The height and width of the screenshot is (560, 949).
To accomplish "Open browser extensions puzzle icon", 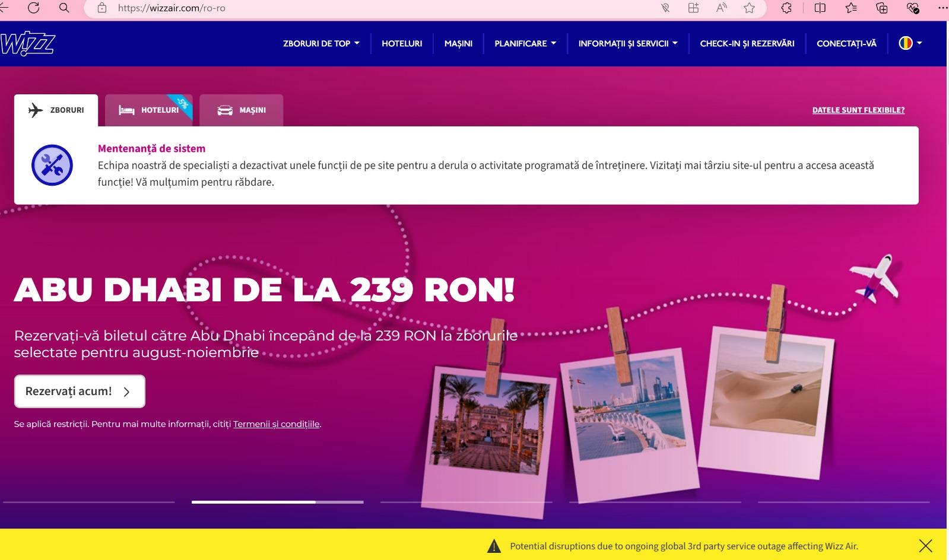I will tap(786, 8).
